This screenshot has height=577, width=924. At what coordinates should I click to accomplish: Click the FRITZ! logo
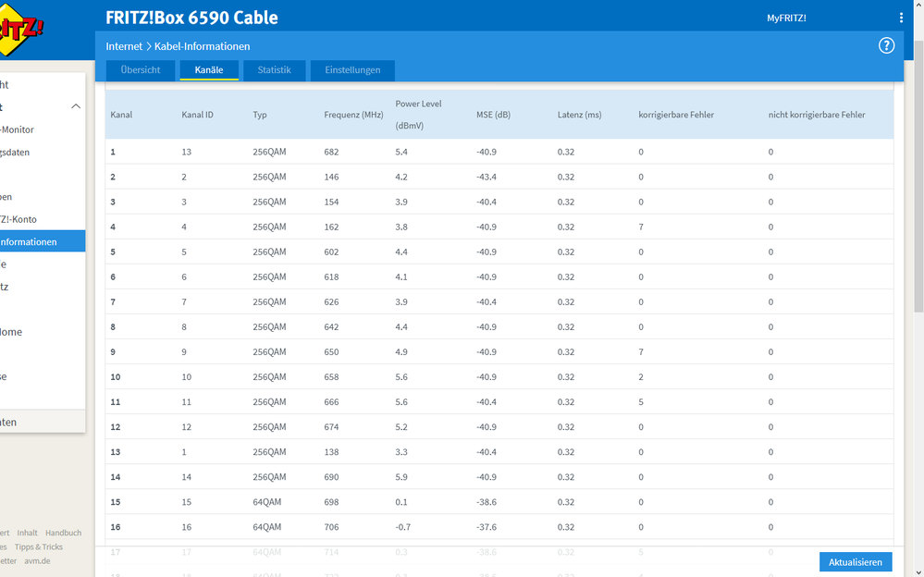pyautogui.click(x=18, y=28)
